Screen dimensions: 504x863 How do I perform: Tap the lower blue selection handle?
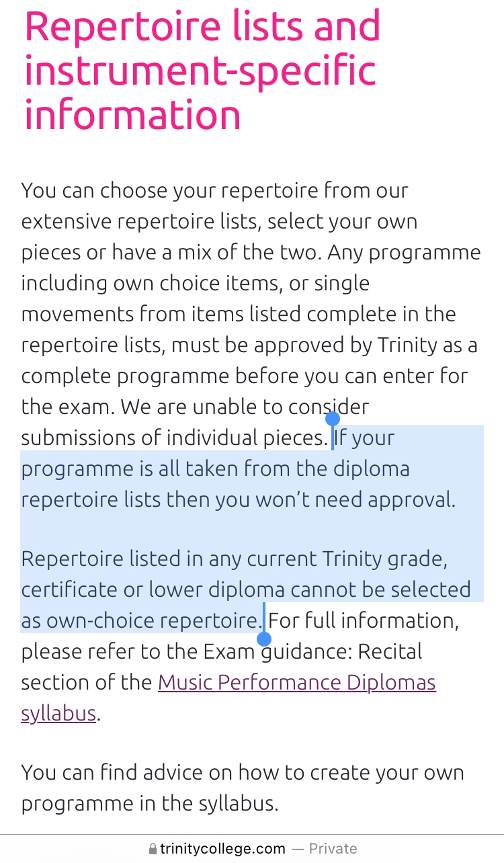[x=265, y=639]
